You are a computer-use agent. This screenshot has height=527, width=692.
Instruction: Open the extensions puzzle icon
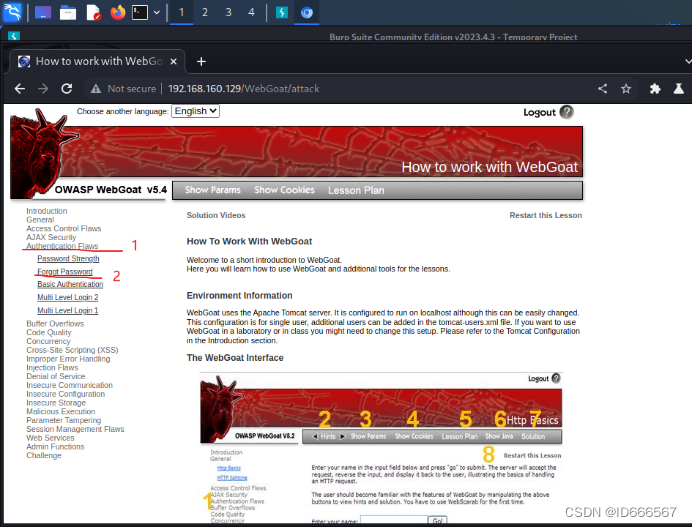[655, 89]
